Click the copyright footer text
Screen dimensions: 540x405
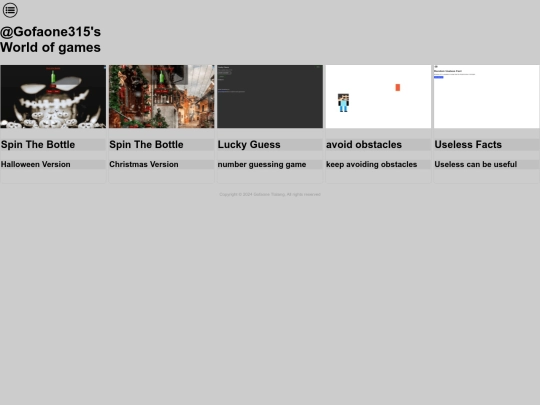270,194
